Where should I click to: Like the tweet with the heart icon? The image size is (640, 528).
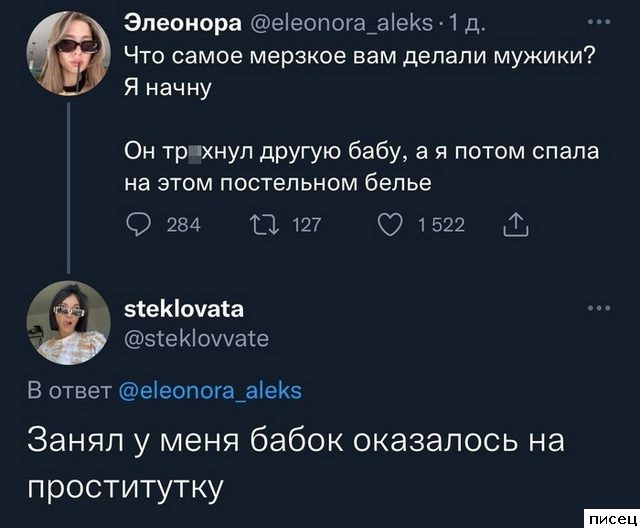tap(393, 225)
